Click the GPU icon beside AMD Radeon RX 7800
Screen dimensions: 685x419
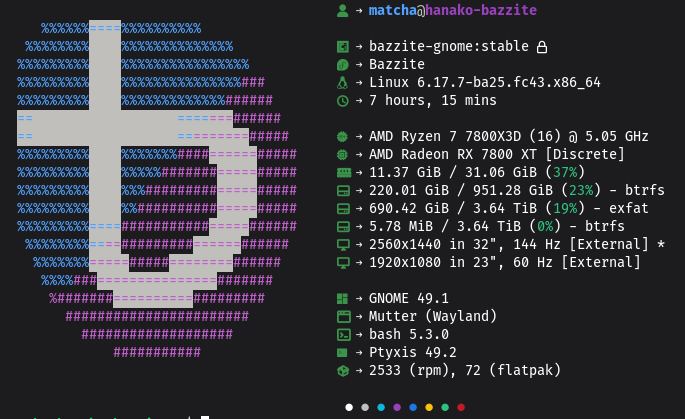[342, 155]
